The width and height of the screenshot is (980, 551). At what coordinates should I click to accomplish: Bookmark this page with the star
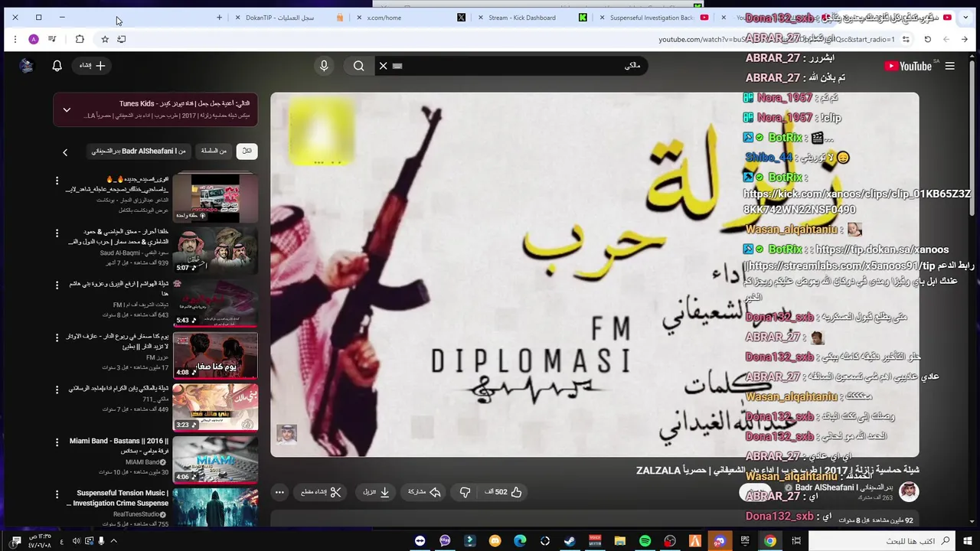tap(105, 39)
